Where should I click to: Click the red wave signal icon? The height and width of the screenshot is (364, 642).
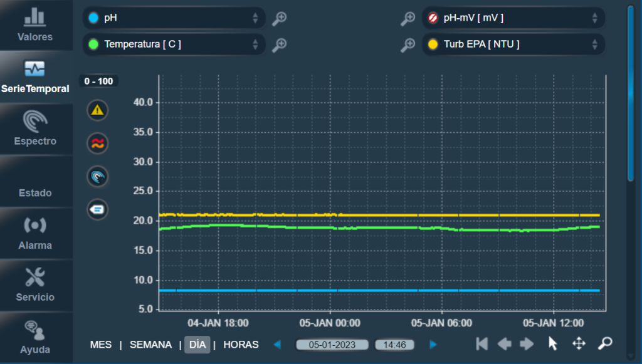point(97,143)
